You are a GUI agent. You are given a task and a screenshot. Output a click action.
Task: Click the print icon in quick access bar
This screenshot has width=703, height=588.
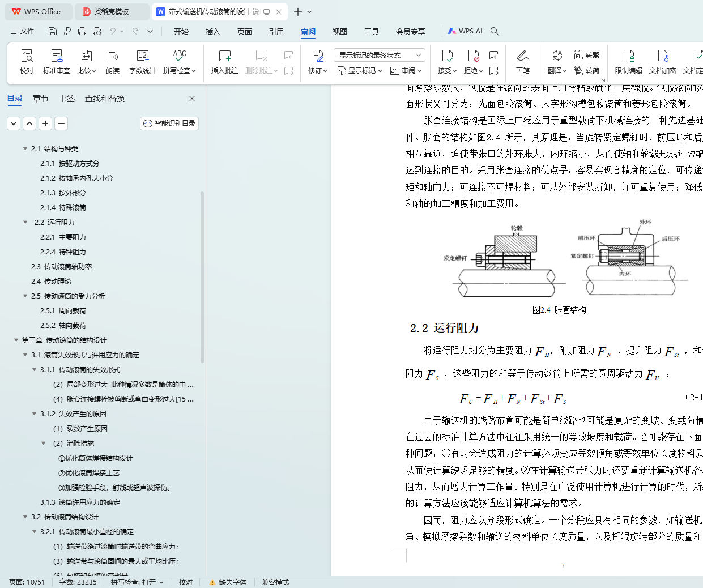[82, 31]
